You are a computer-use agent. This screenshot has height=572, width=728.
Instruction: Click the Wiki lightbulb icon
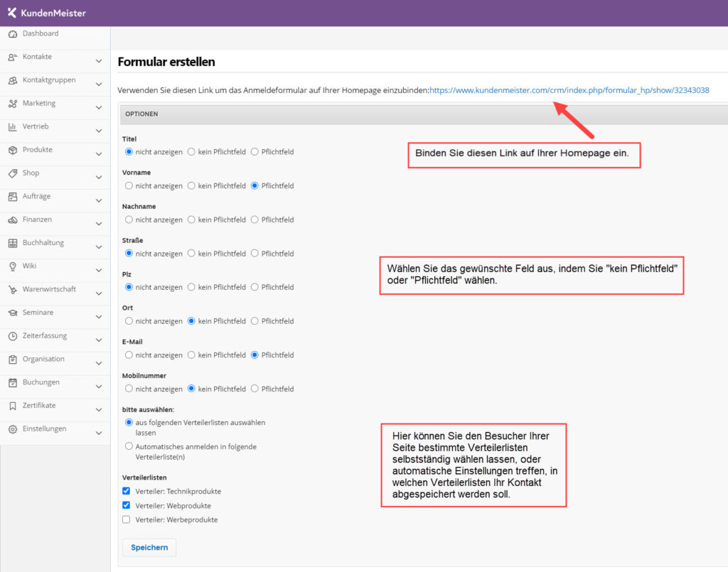(x=13, y=266)
